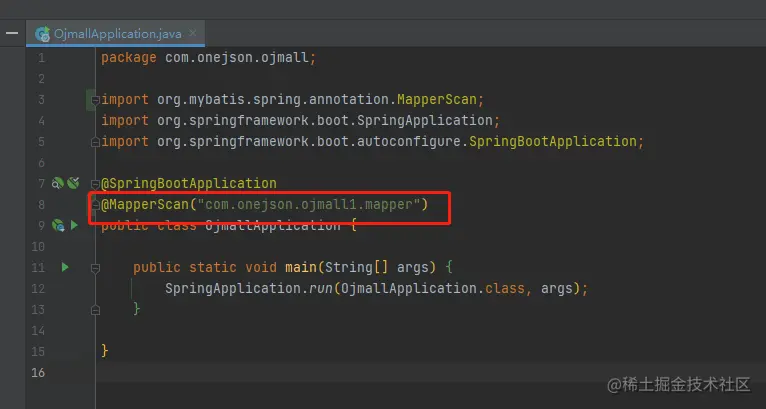This screenshot has width=766, height=409.
Task: Click the @SpringBootApplication annotation
Action: (x=189, y=184)
